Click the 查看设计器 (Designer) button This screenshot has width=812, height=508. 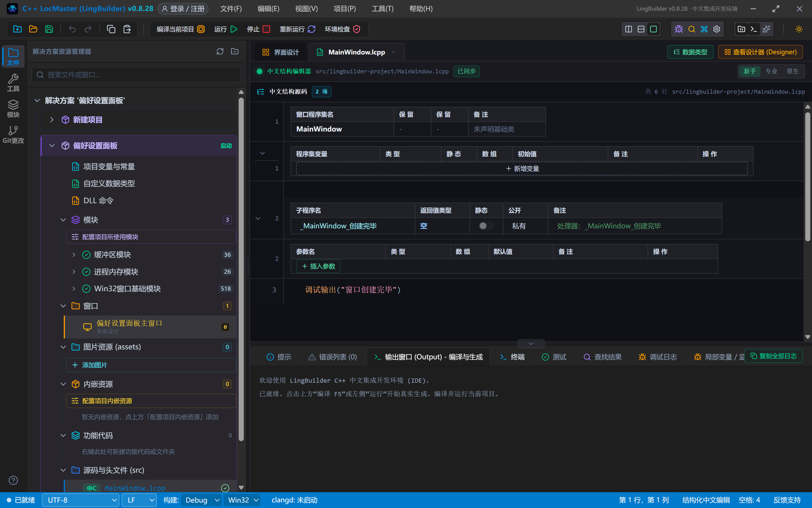(x=760, y=52)
